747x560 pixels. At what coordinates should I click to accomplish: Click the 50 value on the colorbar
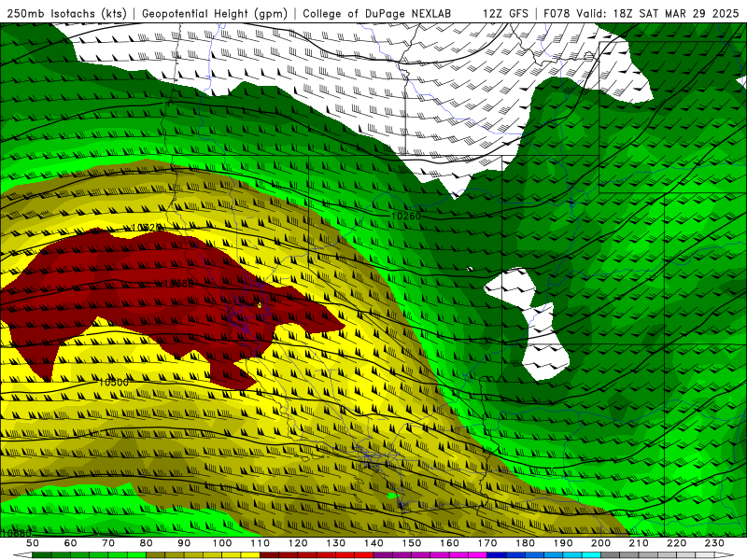tap(33, 543)
